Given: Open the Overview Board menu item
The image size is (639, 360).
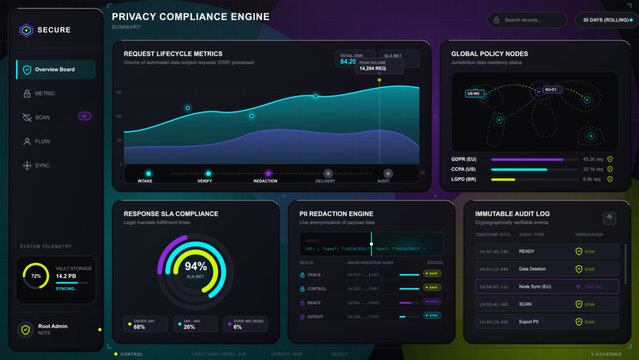Looking at the screenshot, I should (56, 69).
